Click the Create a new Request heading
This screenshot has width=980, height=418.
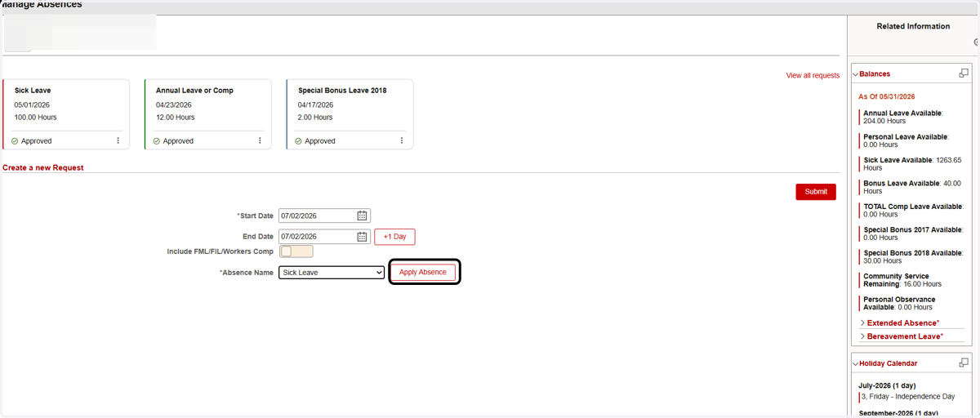pos(43,167)
